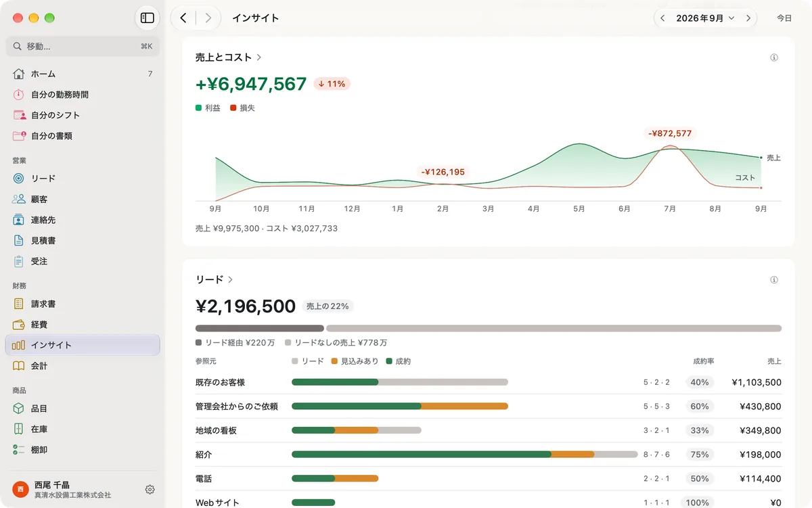Image resolution: width=812 pixels, height=508 pixels.
Task: Click the インサイト bar chart icon
Action: [x=19, y=345]
